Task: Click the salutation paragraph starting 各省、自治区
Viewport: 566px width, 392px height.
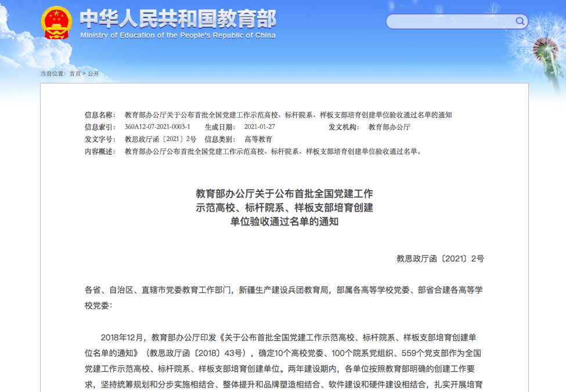Action: click(x=283, y=297)
